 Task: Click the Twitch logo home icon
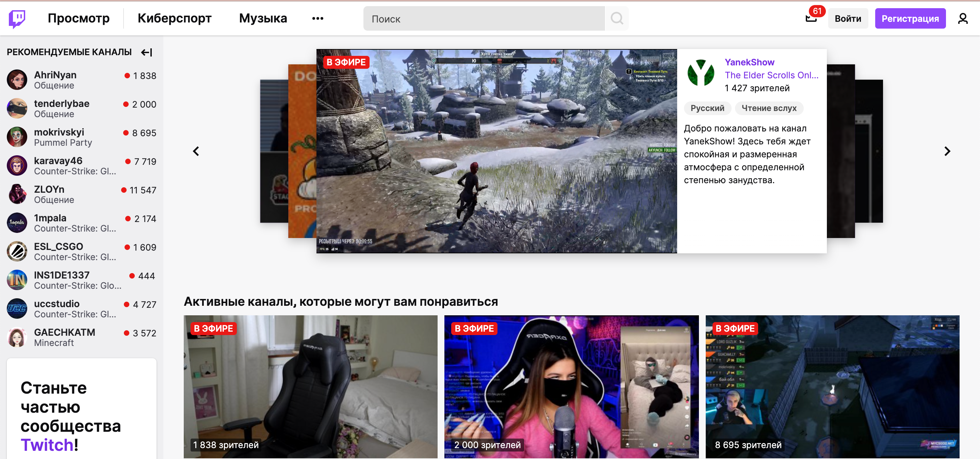[17, 18]
